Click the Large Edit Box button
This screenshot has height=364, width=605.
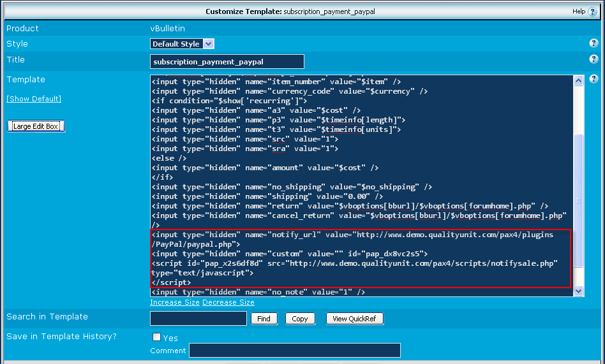point(36,126)
